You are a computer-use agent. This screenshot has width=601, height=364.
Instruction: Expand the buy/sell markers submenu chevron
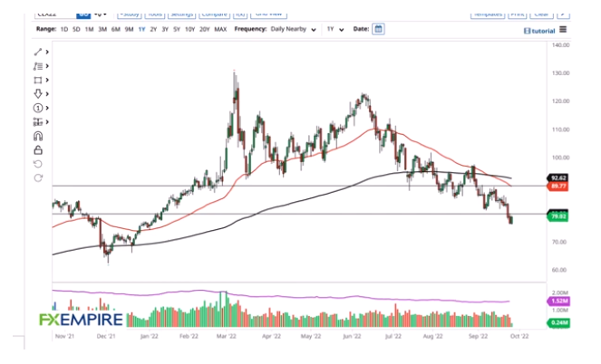pyautogui.click(x=47, y=122)
